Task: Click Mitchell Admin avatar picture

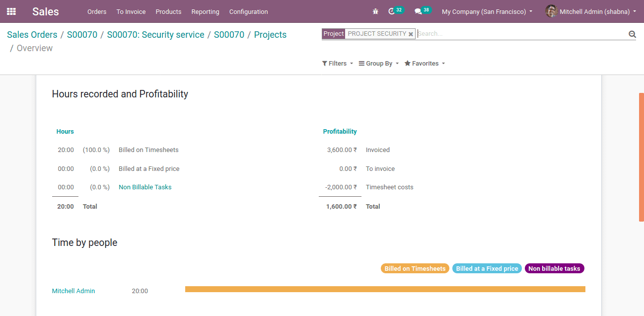Action: [551, 11]
